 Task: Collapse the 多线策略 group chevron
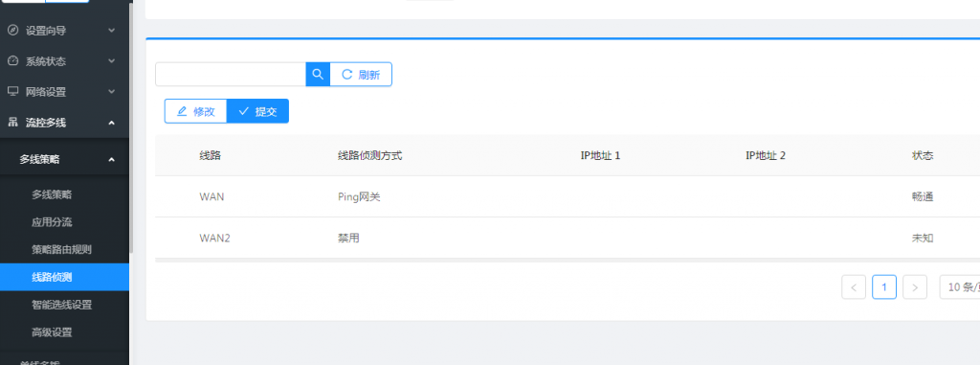point(111,160)
